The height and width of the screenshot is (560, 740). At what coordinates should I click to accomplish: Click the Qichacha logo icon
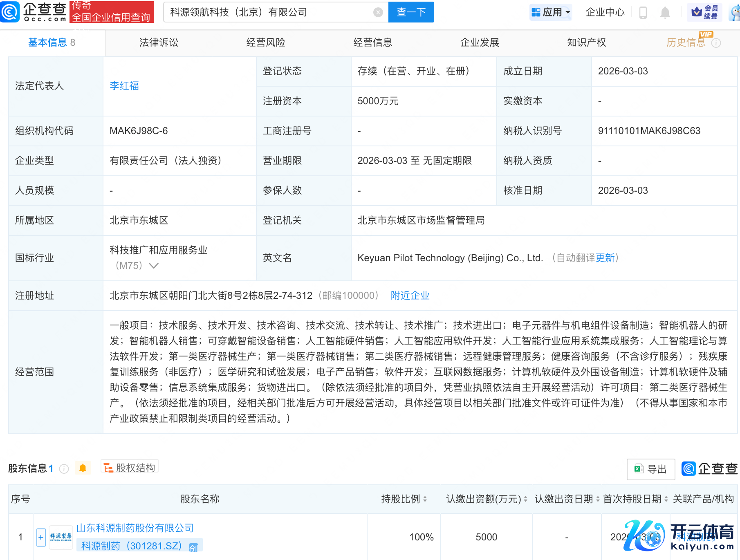10,12
